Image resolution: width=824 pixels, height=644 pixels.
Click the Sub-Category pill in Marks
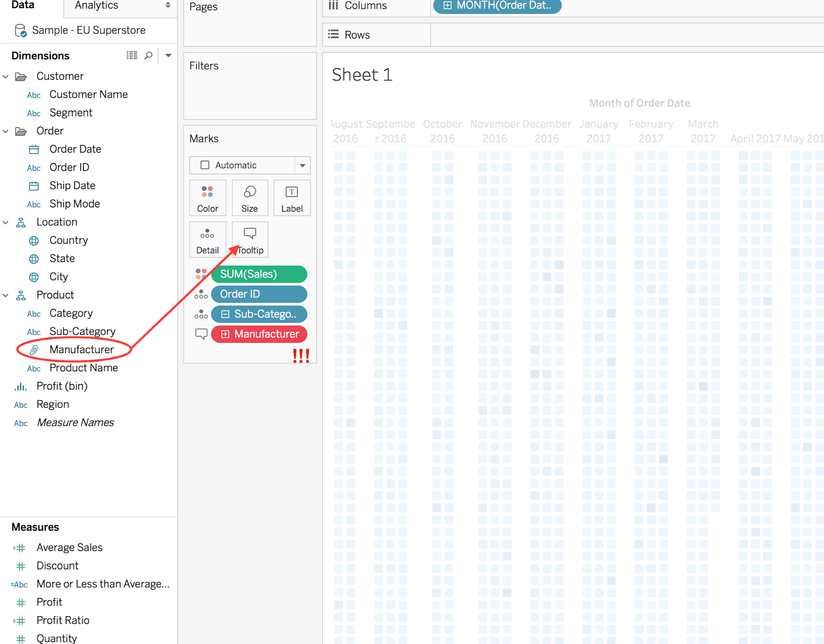(x=259, y=314)
